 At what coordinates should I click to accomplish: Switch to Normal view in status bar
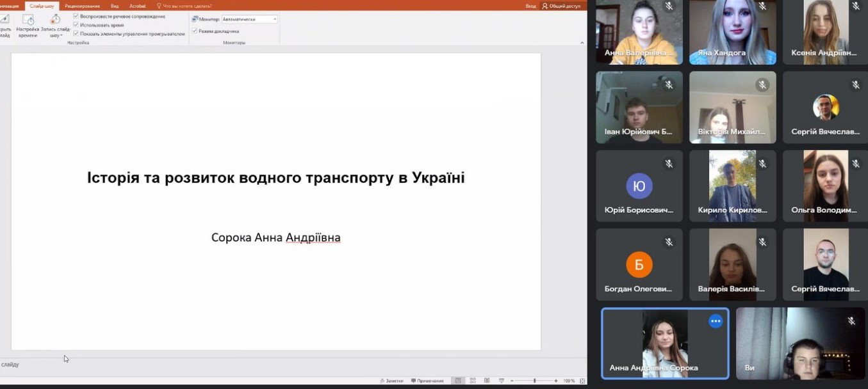tap(457, 381)
